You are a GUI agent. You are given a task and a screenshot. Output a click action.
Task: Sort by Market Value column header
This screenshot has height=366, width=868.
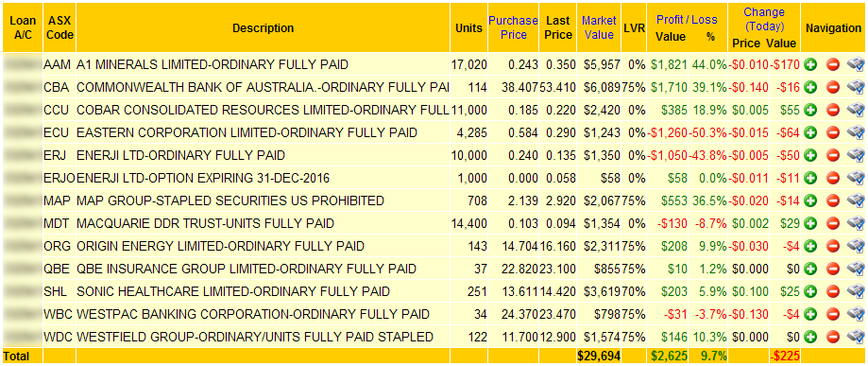point(599,27)
